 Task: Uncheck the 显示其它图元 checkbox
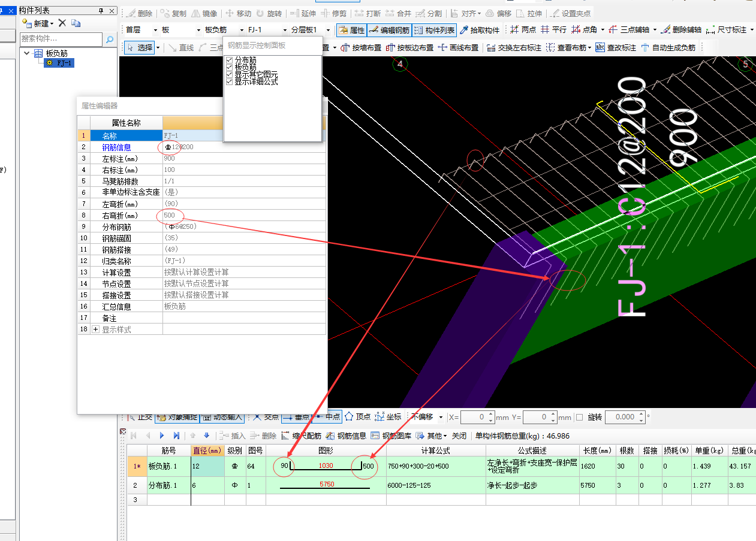(x=230, y=74)
